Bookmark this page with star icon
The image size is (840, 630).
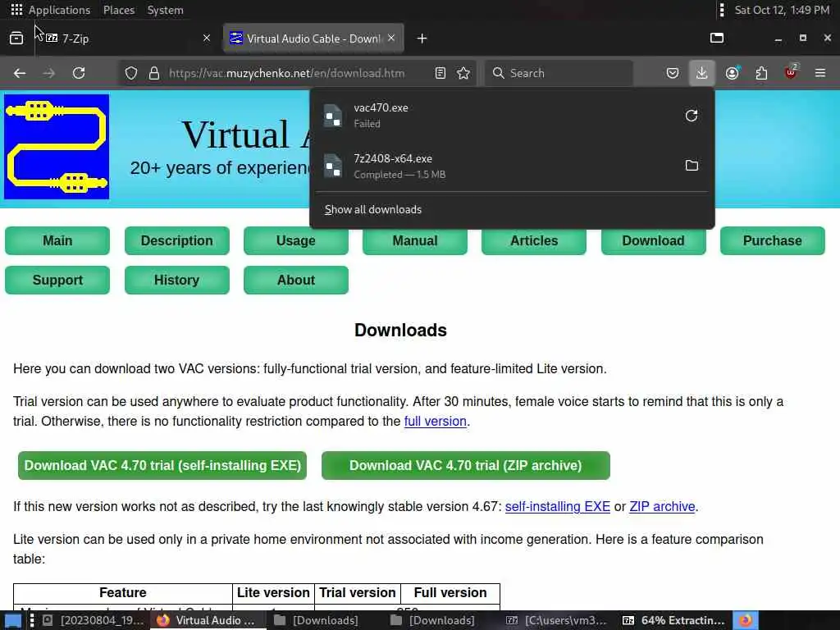tap(463, 73)
